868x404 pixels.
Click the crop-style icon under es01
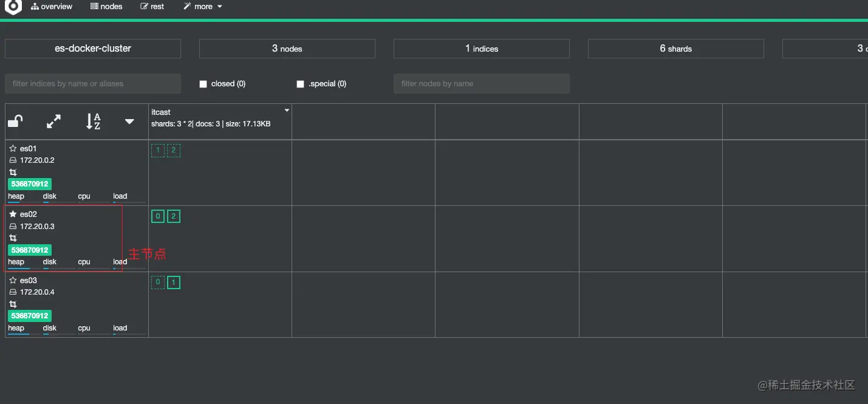tap(13, 173)
